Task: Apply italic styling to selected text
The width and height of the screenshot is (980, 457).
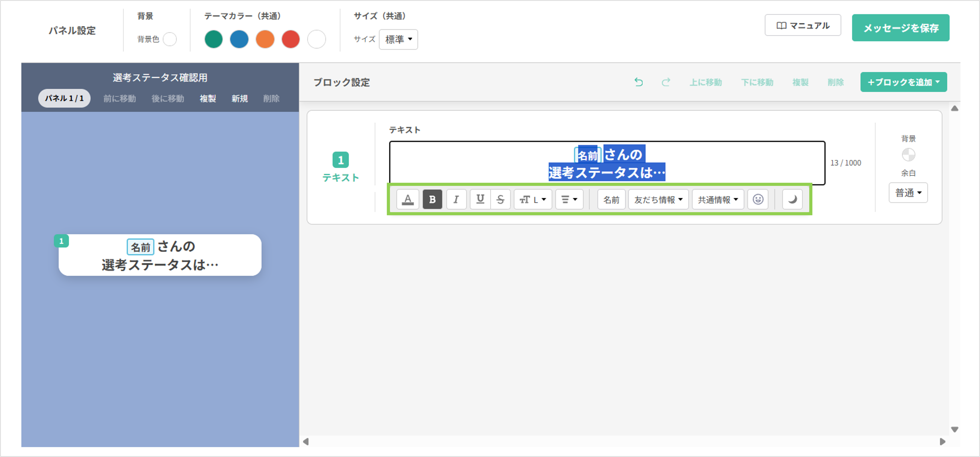Action: click(x=456, y=199)
